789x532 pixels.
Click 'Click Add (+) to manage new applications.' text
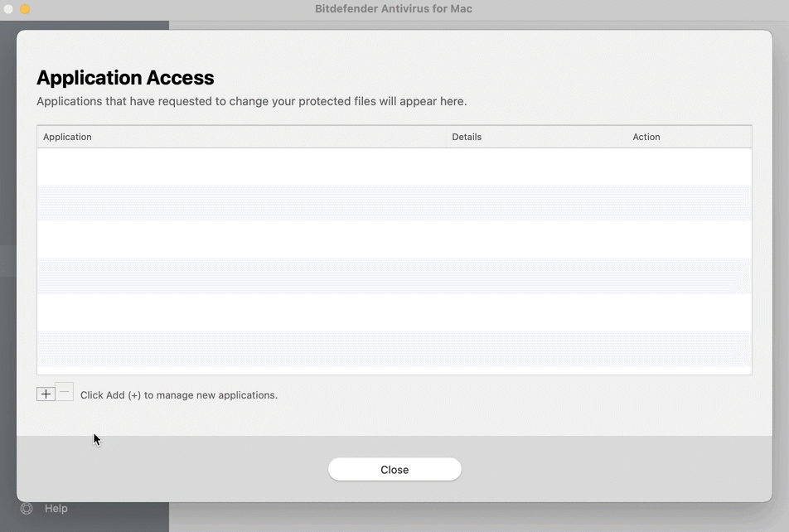pos(179,395)
